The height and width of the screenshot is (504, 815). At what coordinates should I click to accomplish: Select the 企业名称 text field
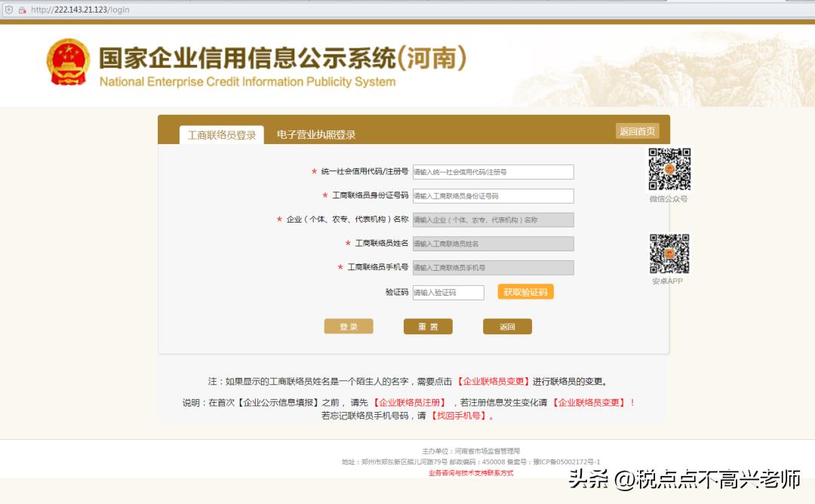click(x=493, y=220)
